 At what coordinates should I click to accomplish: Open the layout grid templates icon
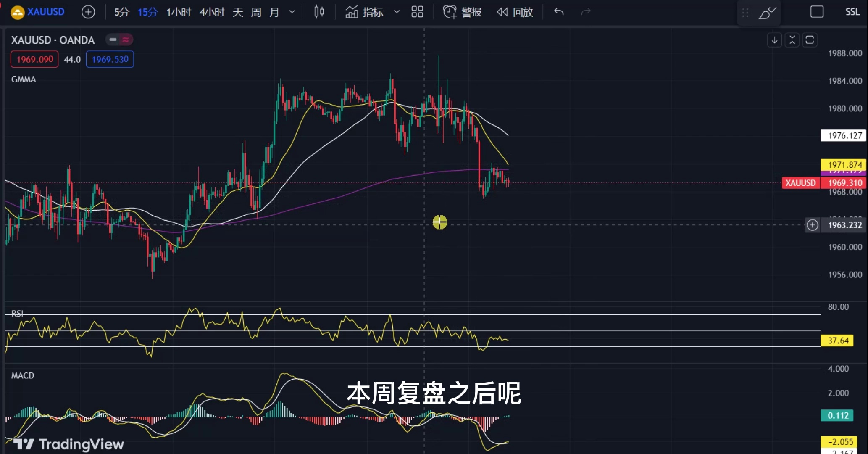coord(417,12)
